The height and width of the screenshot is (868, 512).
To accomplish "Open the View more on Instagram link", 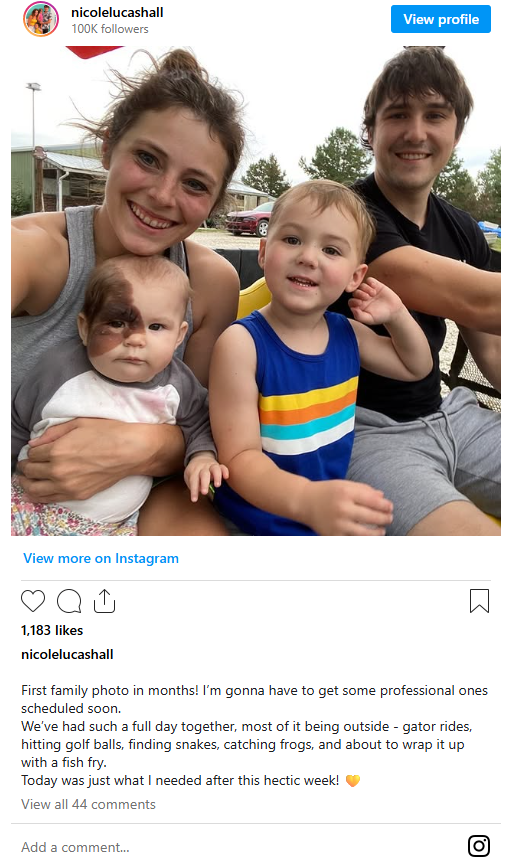I will [101, 558].
